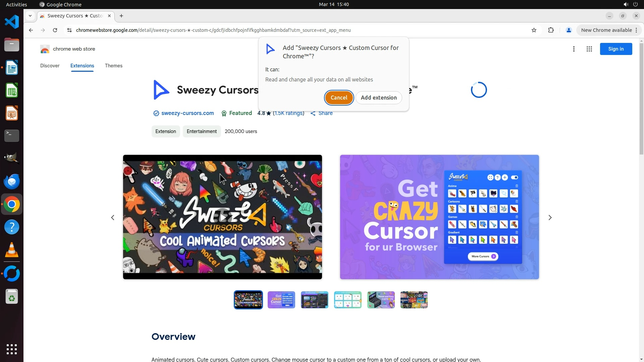Select the second screenshot thumbnail
Image resolution: width=644 pixels, height=362 pixels.
click(x=281, y=300)
